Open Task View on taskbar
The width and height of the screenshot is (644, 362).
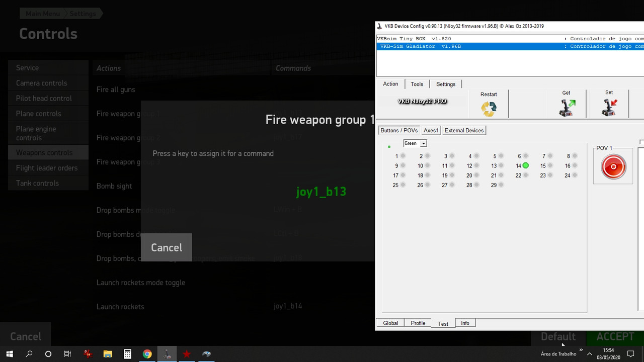click(67, 354)
